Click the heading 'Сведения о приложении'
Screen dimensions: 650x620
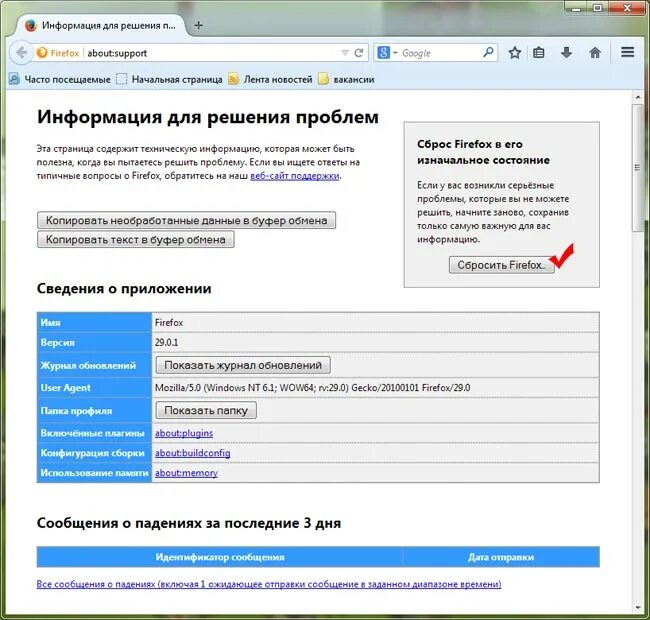[124, 288]
